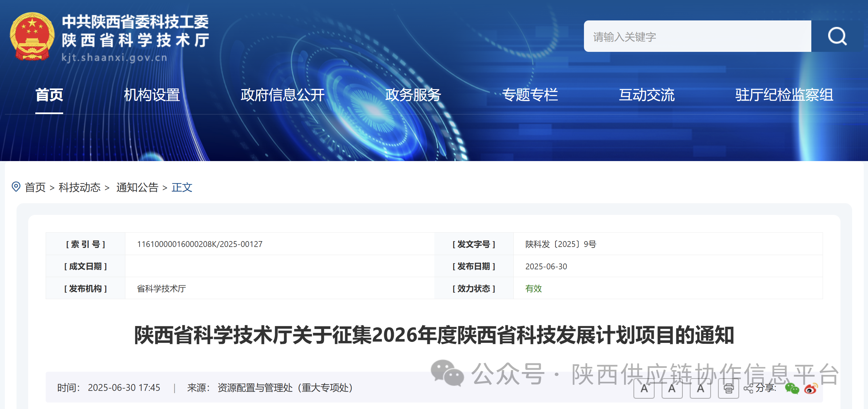
Task: Share the article via WeChat icon
Action: pyautogui.click(x=792, y=389)
